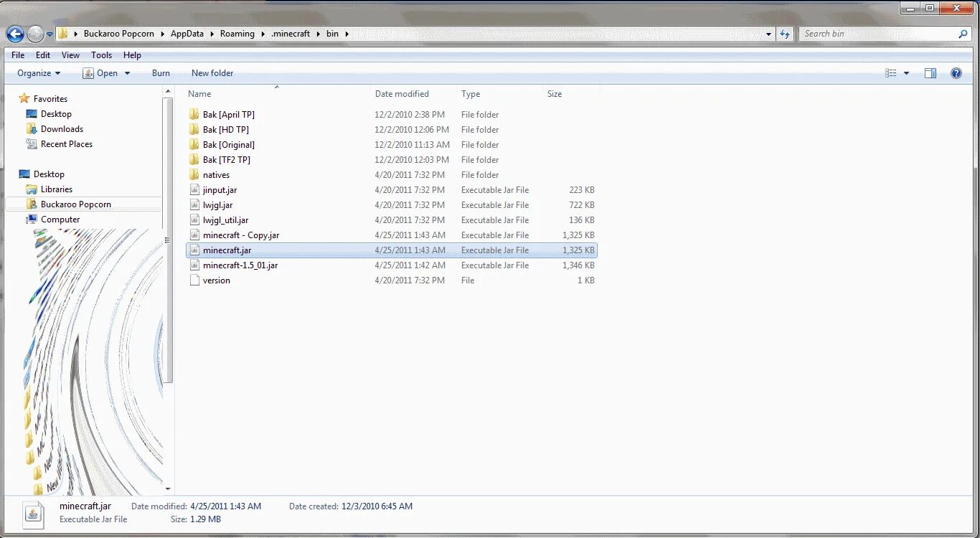
Task: Click the Burn button
Action: (161, 73)
